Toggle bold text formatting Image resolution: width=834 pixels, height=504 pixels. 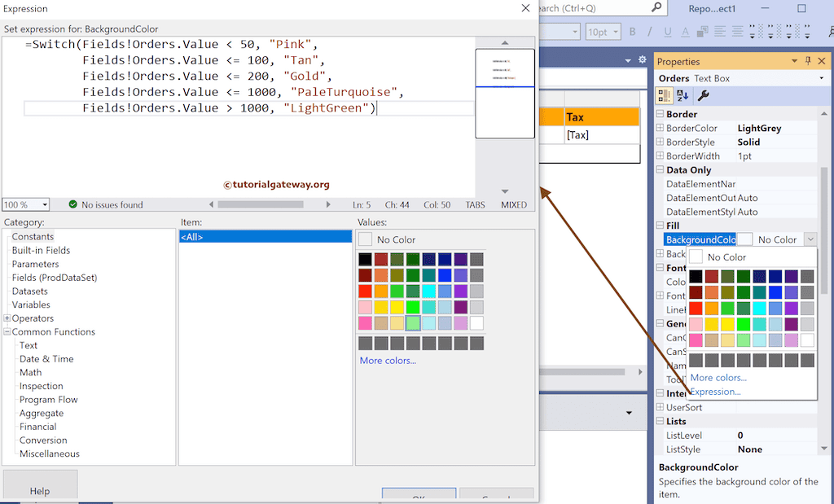click(x=632, y=31)
